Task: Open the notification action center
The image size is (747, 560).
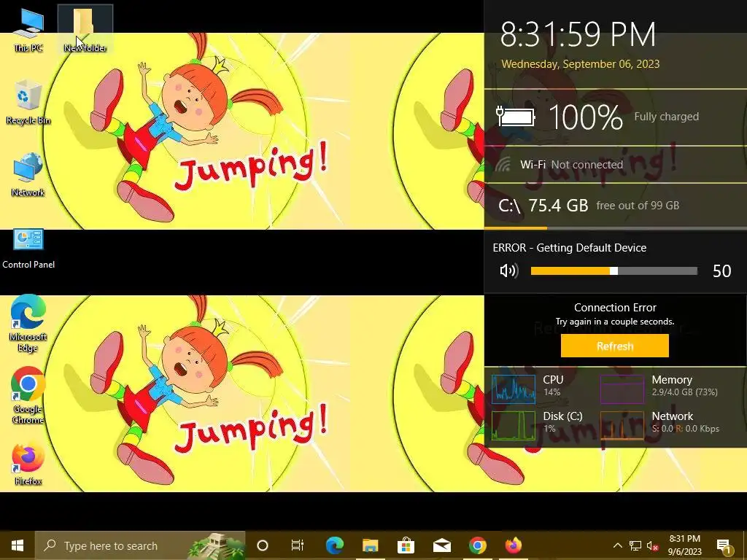Action: (x=724, y=545)
